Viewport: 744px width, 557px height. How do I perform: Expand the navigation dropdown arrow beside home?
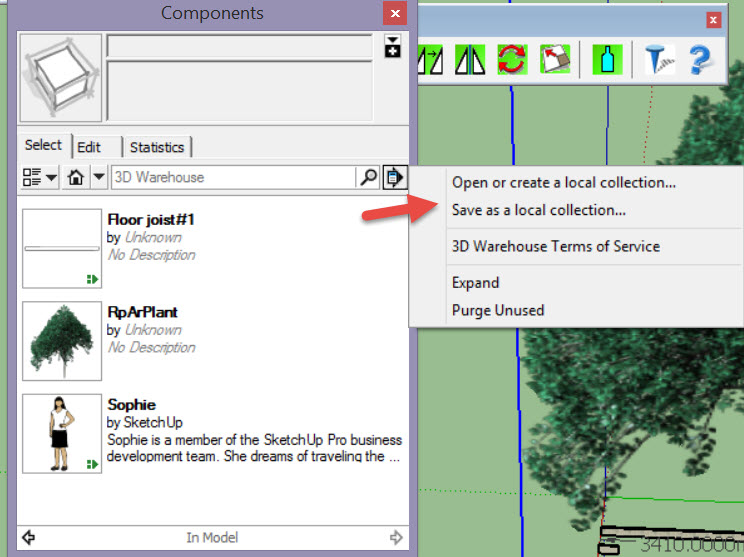coord(98,177)
